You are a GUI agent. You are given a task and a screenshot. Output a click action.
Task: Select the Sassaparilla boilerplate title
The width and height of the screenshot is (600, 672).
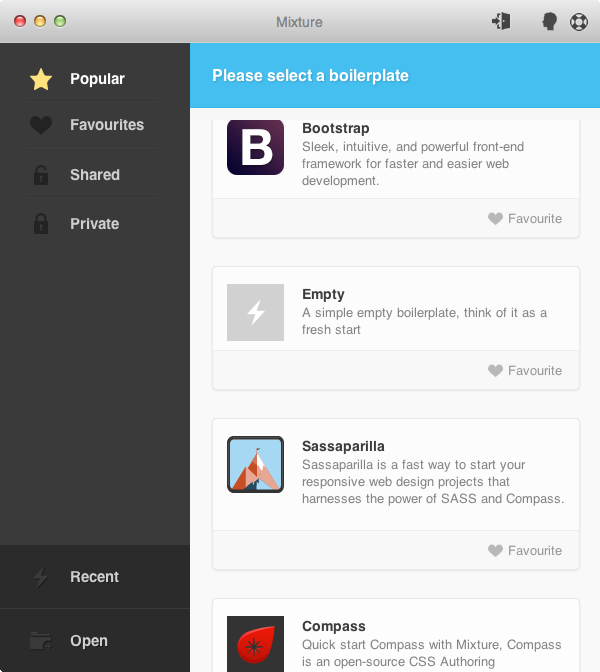[x=343, y=446]
